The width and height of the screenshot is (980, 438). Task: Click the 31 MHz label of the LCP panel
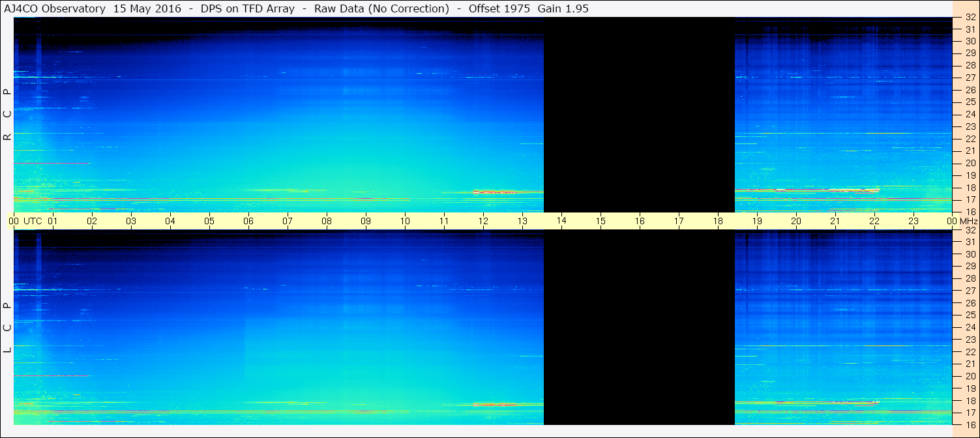pyautogui.click(x=970, y=242)
